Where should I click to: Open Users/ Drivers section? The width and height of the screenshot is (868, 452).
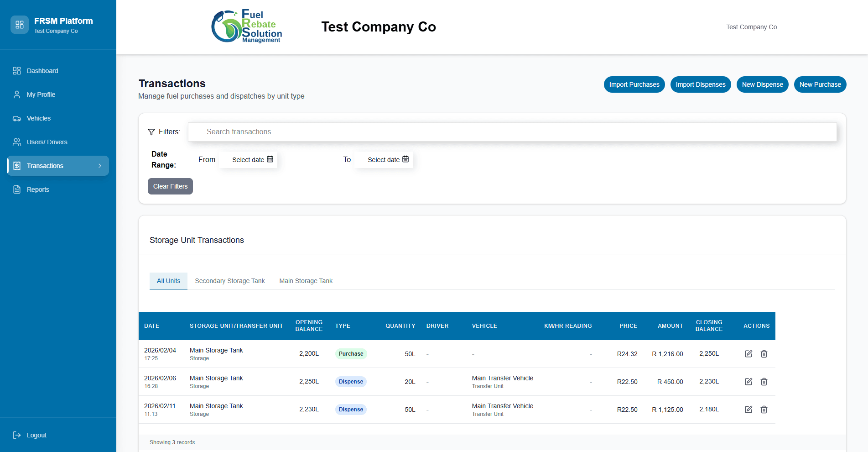coord(58,142)
